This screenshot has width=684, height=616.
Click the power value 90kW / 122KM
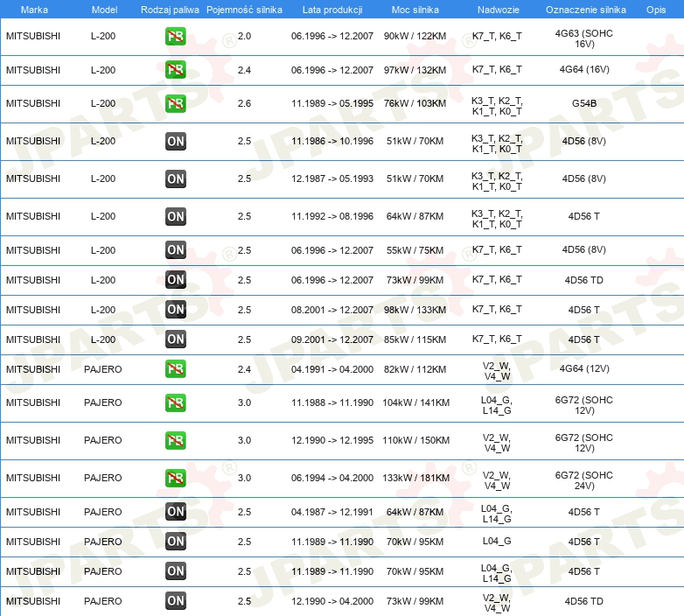tap(415, 36)
